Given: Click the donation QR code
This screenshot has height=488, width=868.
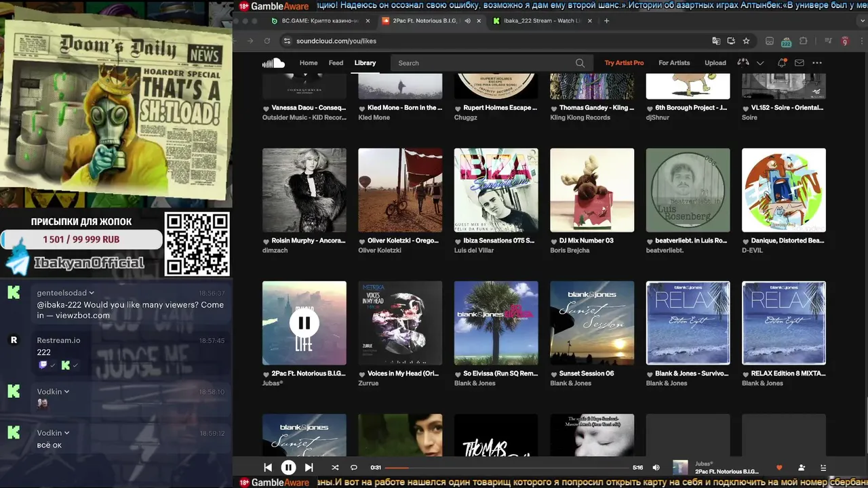Looking at the screenshot, I should tap(197, 244).
